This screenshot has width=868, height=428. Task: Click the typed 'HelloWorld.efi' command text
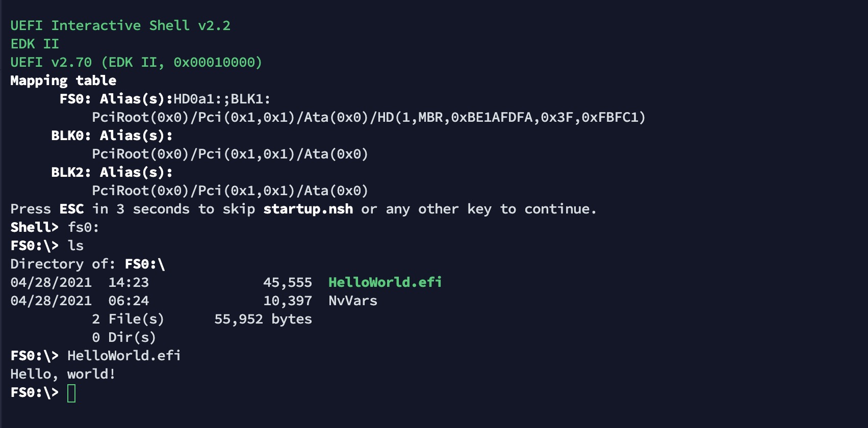click(x=124, y=356)
